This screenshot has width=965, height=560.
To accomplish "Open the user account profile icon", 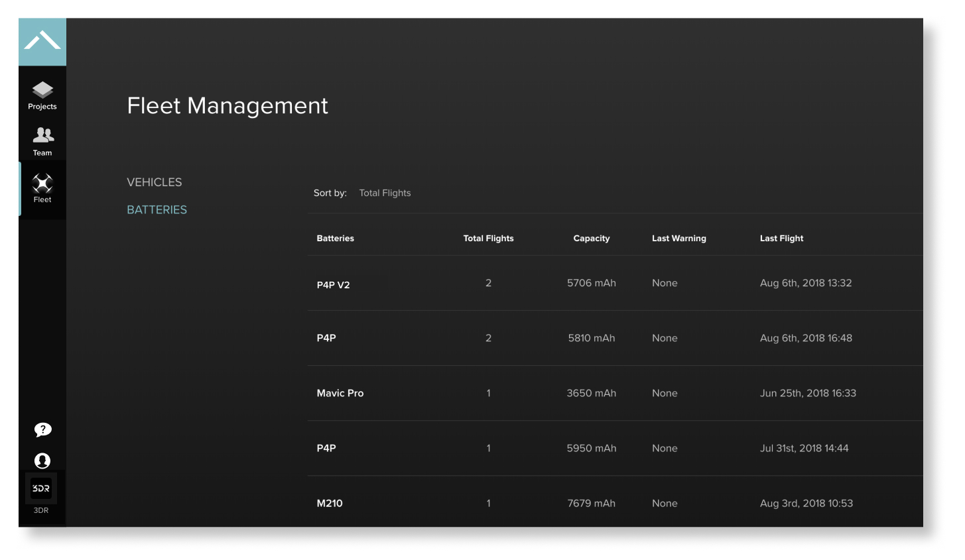I will [x=42, y=461].
